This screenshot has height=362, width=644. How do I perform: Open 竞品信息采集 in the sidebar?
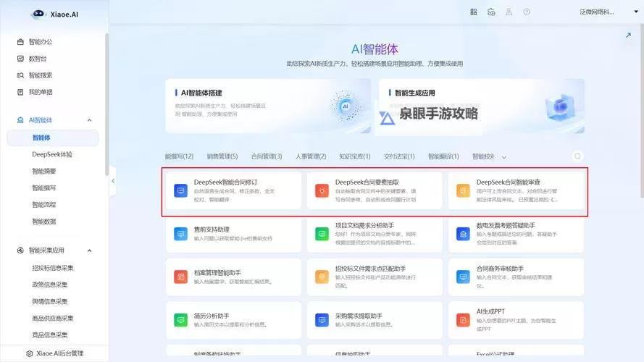coord(50,335)
